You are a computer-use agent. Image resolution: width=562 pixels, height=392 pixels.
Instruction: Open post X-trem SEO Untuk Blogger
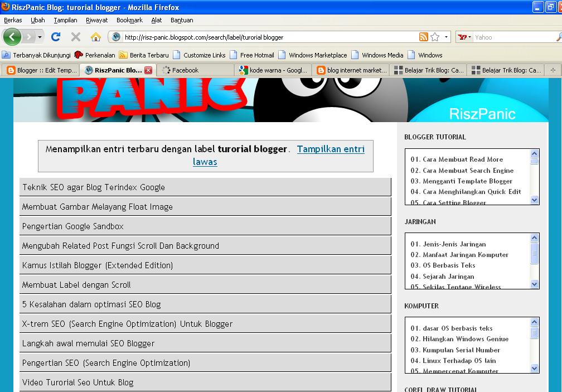click(205, 324)
